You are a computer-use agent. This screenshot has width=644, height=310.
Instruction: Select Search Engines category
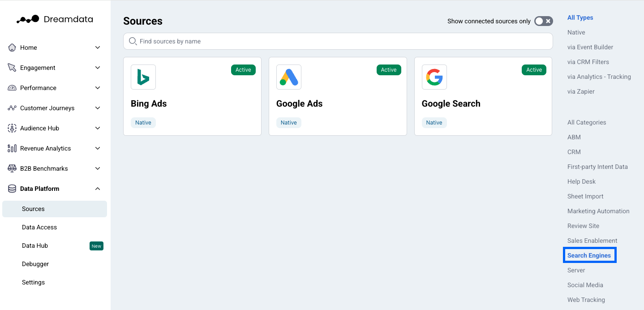[x=589, y=255]
